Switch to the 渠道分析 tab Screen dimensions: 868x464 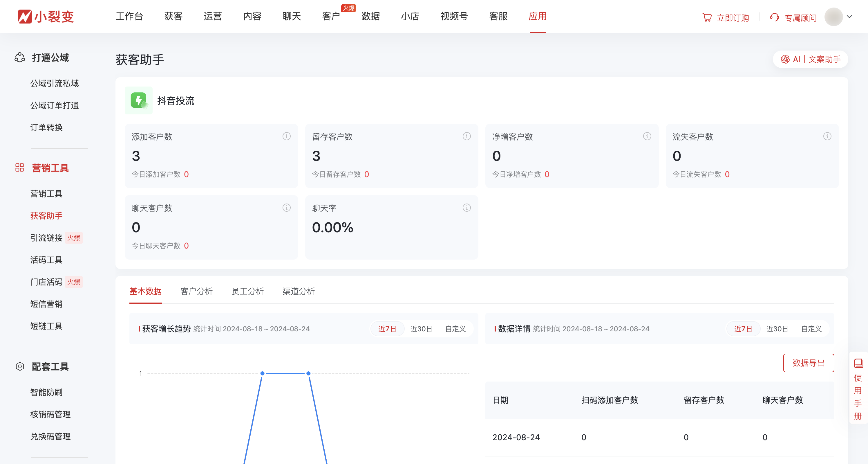(x=299, y=291)
